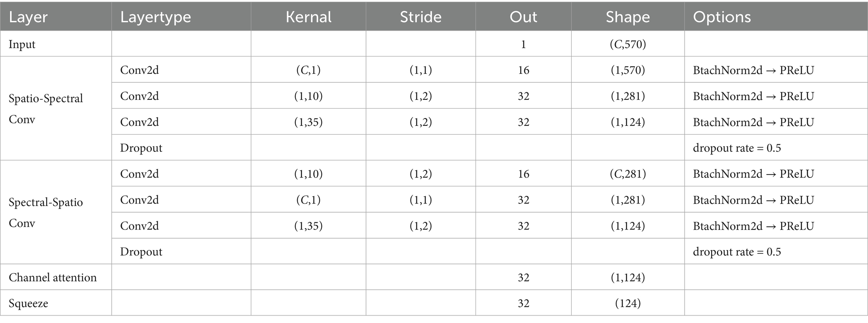Click the Stride column header
Viewport: 868px width, 323px height.
pos(421,17)
